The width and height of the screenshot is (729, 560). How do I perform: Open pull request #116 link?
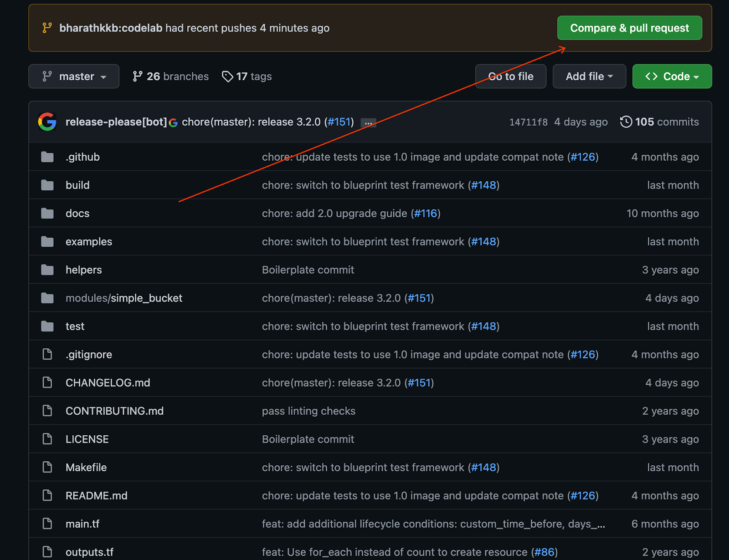tap(426, 214)
